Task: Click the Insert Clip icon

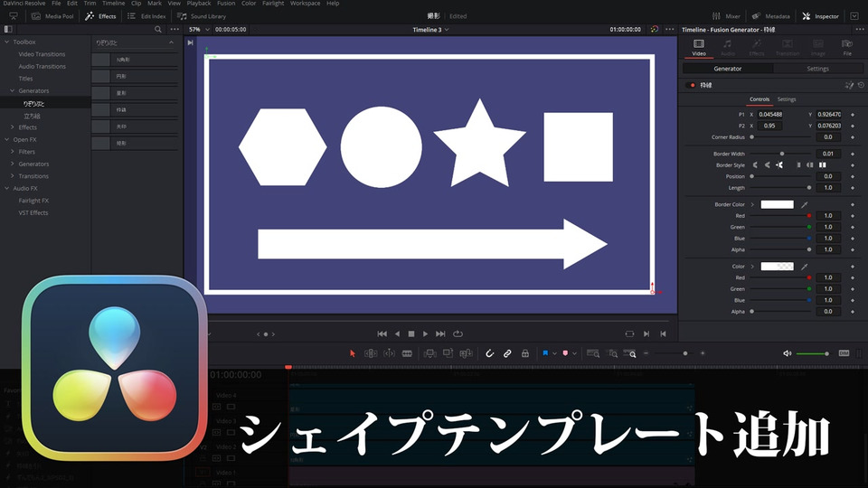Action: coord(429,353)
